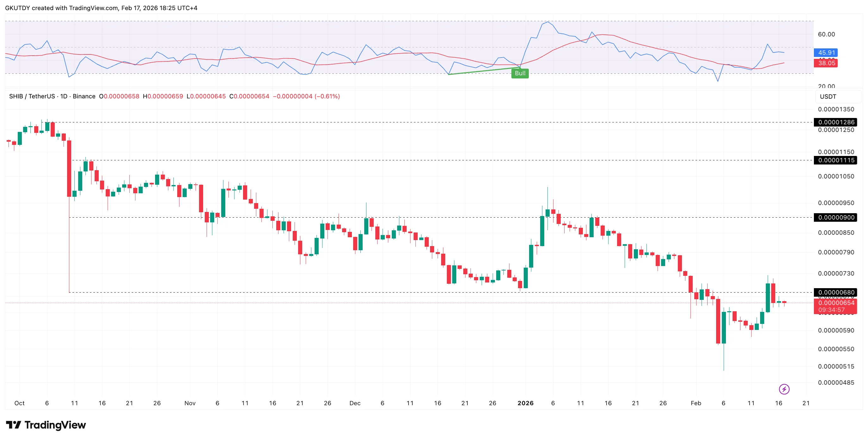Click the 1D interval in chart legend
The width and height of the screenshot is (868, 440).
pyautogui.click(x=64, y=96)
